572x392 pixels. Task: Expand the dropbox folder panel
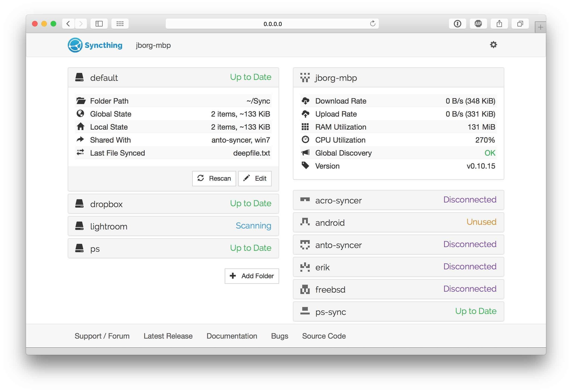(x=173, y=204)
